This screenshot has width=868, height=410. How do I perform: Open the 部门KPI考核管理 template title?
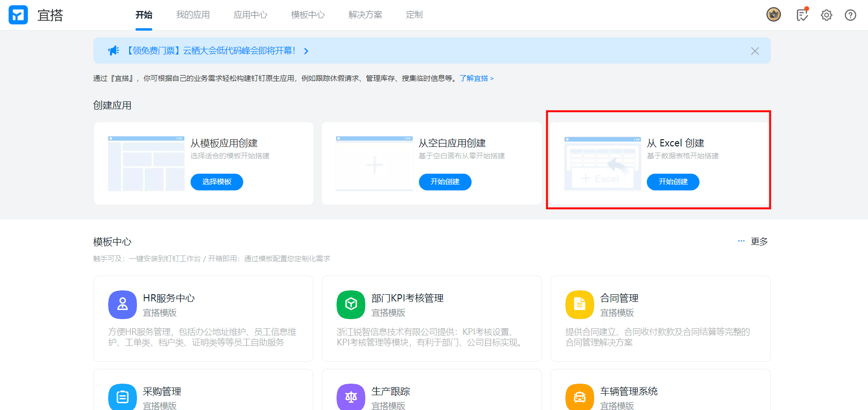click(407, 298)
